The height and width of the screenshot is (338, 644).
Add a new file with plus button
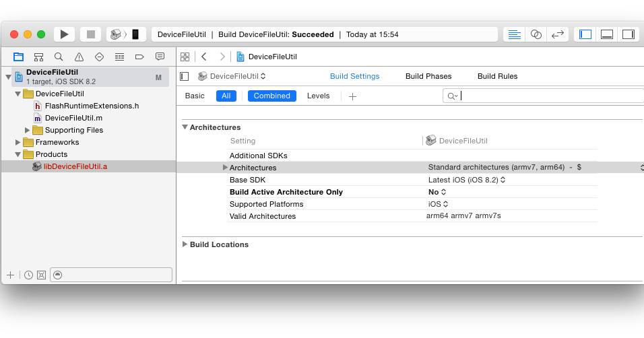coord(11,275)
